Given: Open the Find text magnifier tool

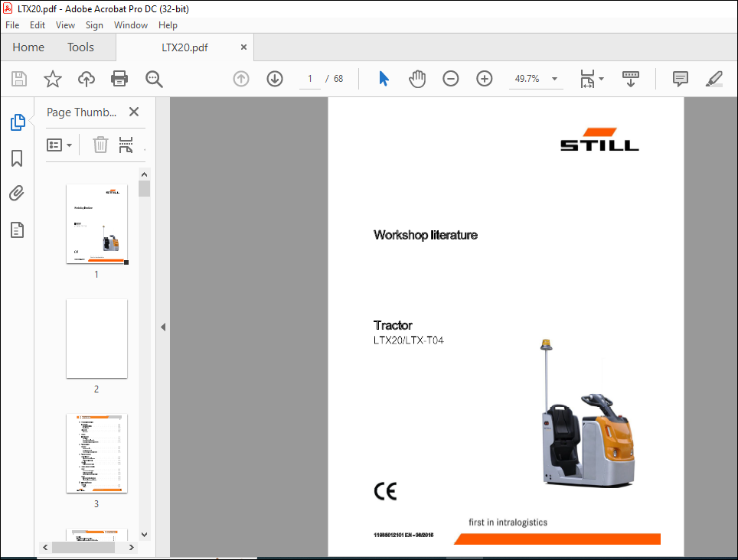Looking at the screenshot, I should [x=154, y=79].
